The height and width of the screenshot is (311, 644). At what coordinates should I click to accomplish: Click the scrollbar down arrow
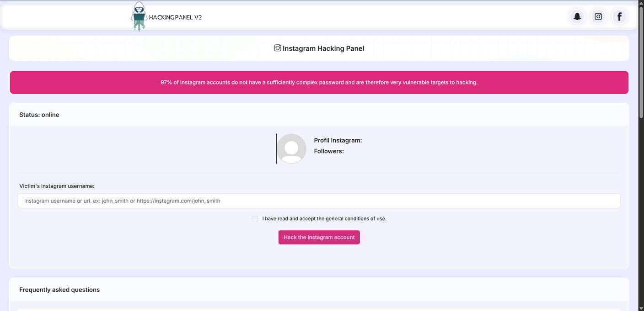point(641,308)
